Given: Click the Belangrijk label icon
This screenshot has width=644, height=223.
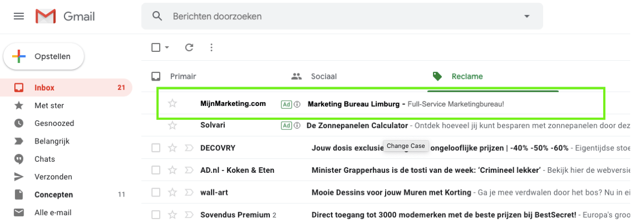Looking at the screenshot, I should coord(19,141).
